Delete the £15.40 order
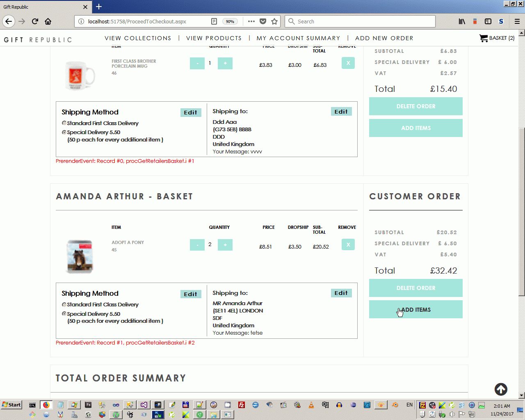Screen dimensions: 525x420 point(416,106)
